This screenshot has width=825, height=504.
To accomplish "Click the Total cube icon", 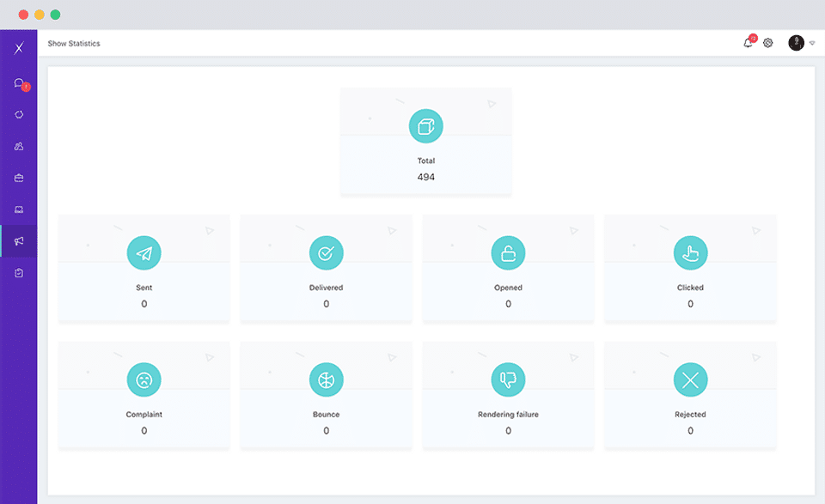I will click(x=426, y=126).
